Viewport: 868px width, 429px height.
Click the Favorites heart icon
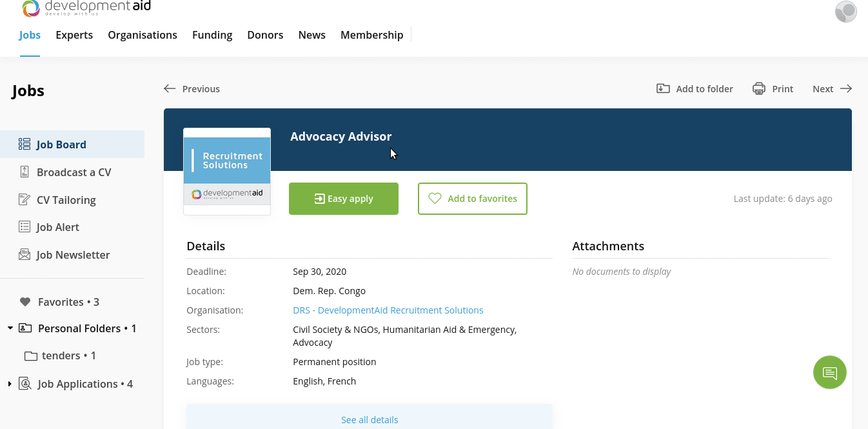pyautogui.click(x=25, y=301)
